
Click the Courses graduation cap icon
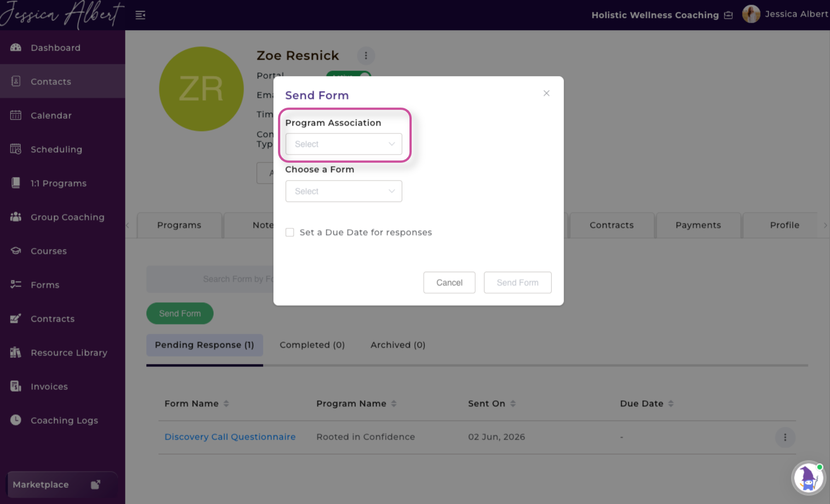(x=16, y=251)
